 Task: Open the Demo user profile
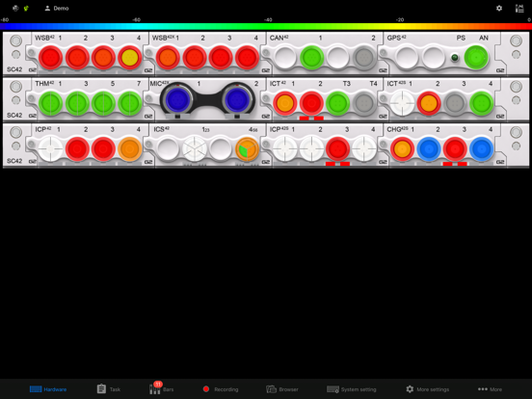[57, 8]
